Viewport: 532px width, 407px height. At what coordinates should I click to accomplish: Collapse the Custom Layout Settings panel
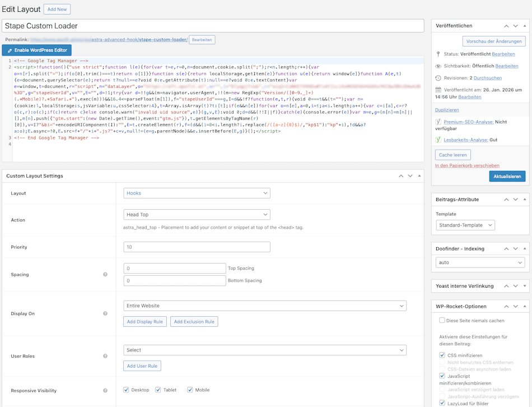click(419, 176)
